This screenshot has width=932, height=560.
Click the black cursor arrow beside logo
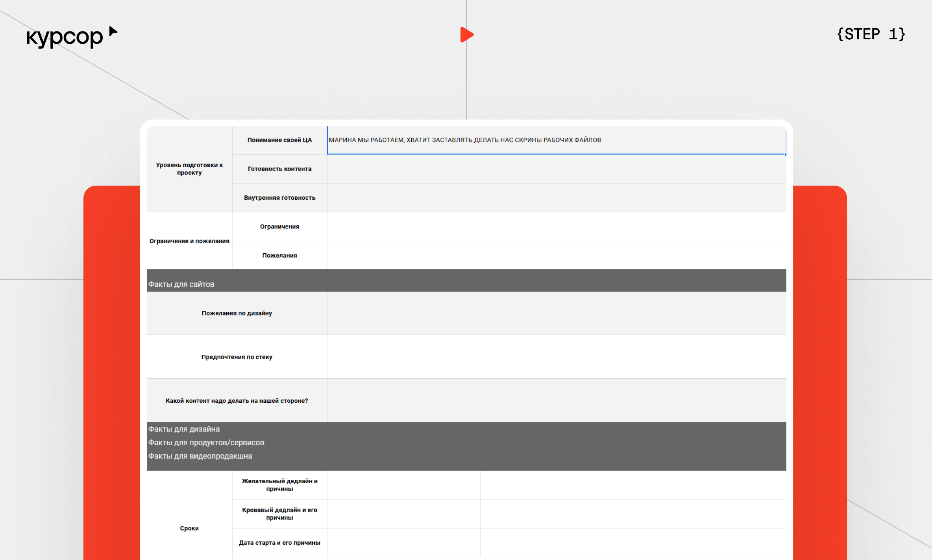pyautogui.click(x=113, y=31)
